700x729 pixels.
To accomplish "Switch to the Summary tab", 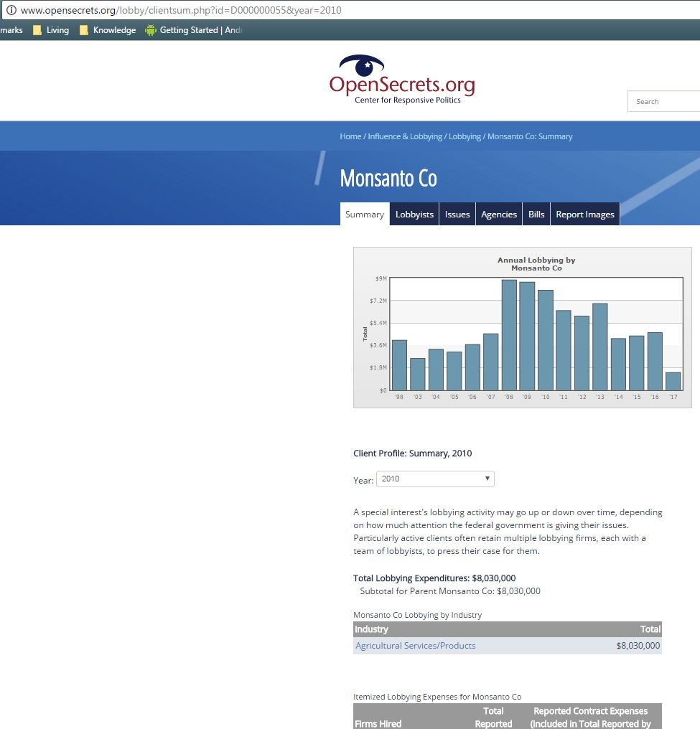I will point(365,215).
